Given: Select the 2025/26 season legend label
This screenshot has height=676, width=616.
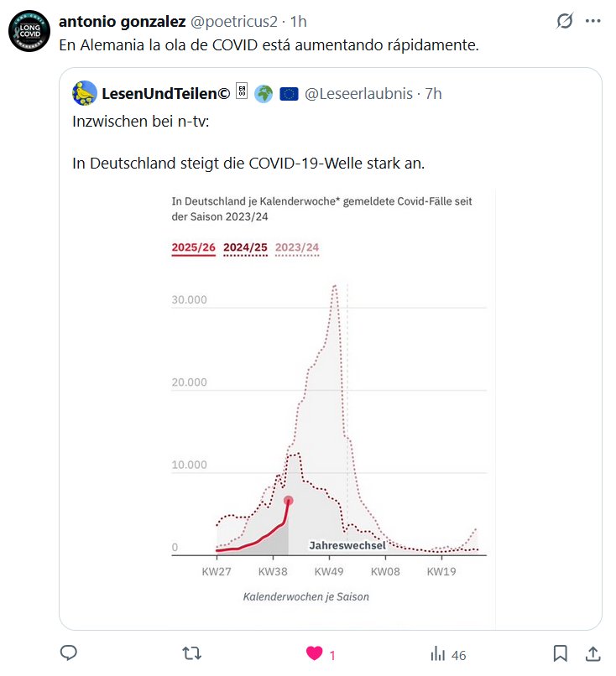Looking at the screenshot, I should point(193,248).
